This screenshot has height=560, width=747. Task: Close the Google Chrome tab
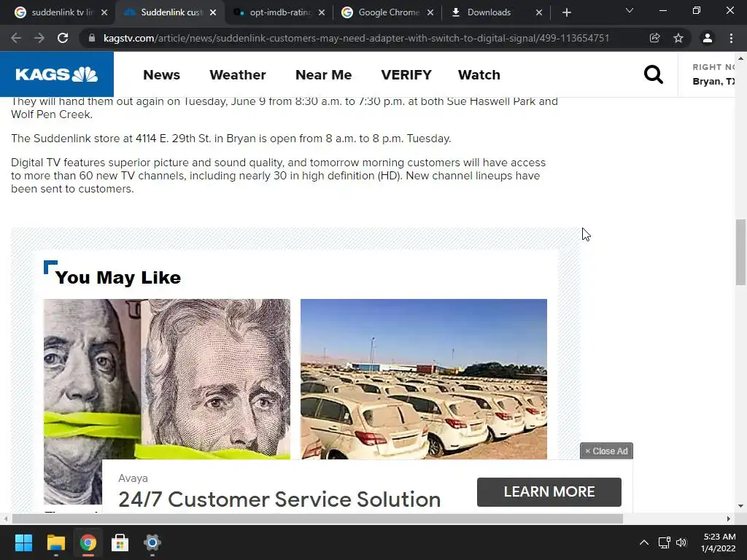pos(430,12)
